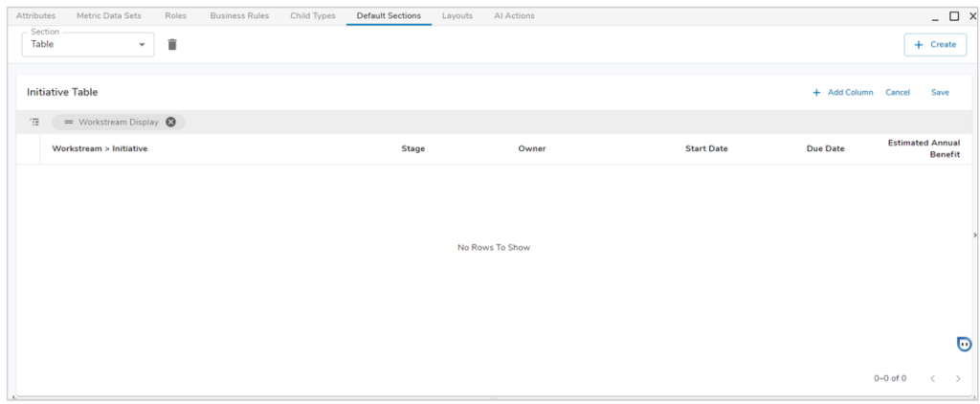Screen dimensions: 980x404
Task: Select the Default Sections tab
Action: tap(389, 15)
